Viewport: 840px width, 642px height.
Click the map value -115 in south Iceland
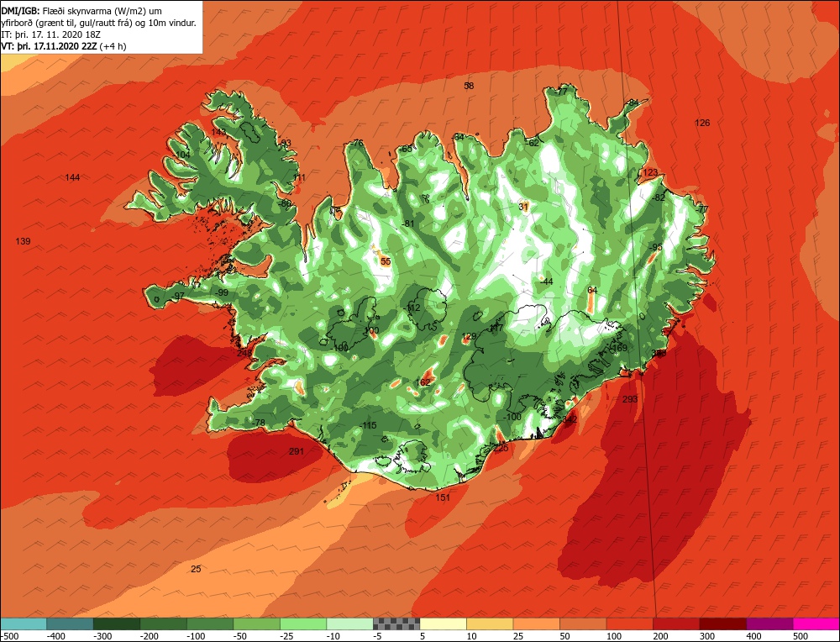coord(367,425)
